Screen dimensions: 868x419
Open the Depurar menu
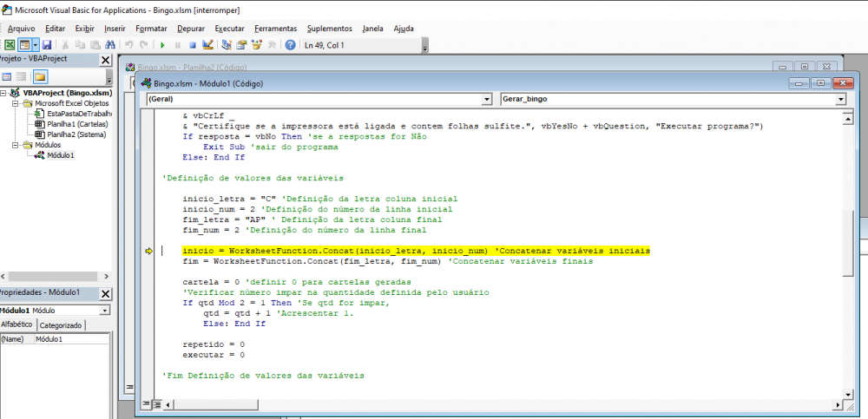click(190, 29)
